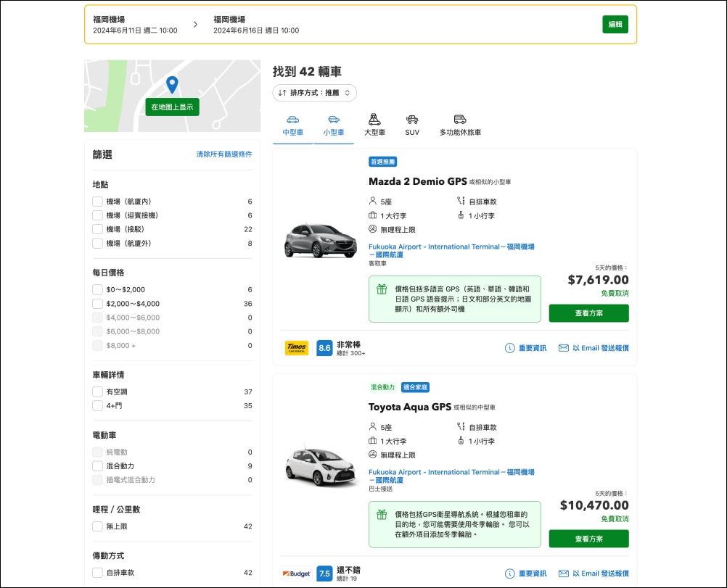727x588 pixels.
Task: Click the gift icon in the Mazda offer box
Action: tap(382, 289)
